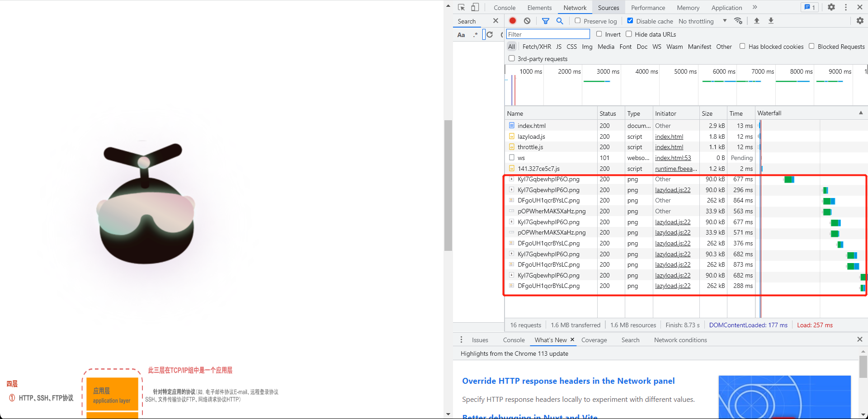Select the Fetch/XHR filter type
868x419 pixels.
coord(537,47)
